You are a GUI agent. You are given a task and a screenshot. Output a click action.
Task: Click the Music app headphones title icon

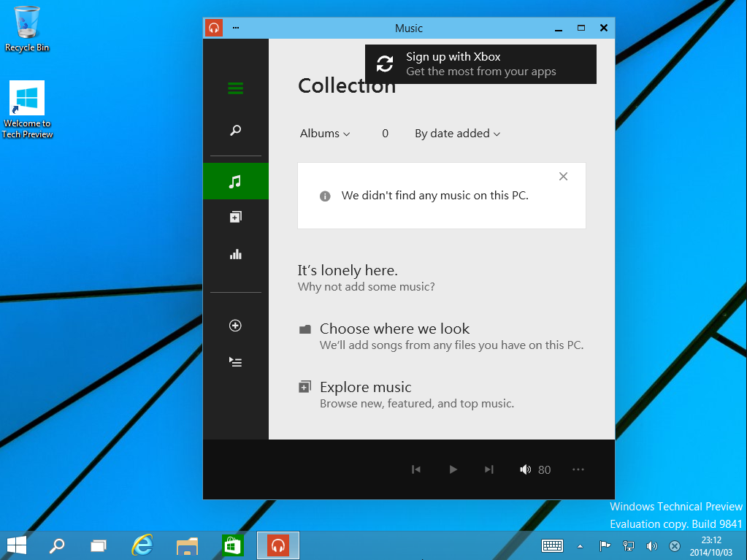click(x=214, y=28)
